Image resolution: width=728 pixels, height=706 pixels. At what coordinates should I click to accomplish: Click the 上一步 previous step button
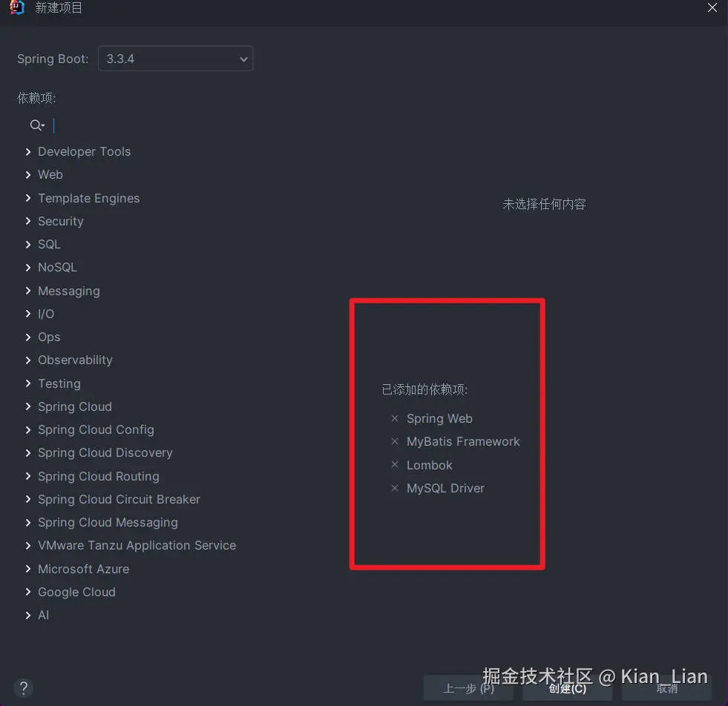pos(468,688)
